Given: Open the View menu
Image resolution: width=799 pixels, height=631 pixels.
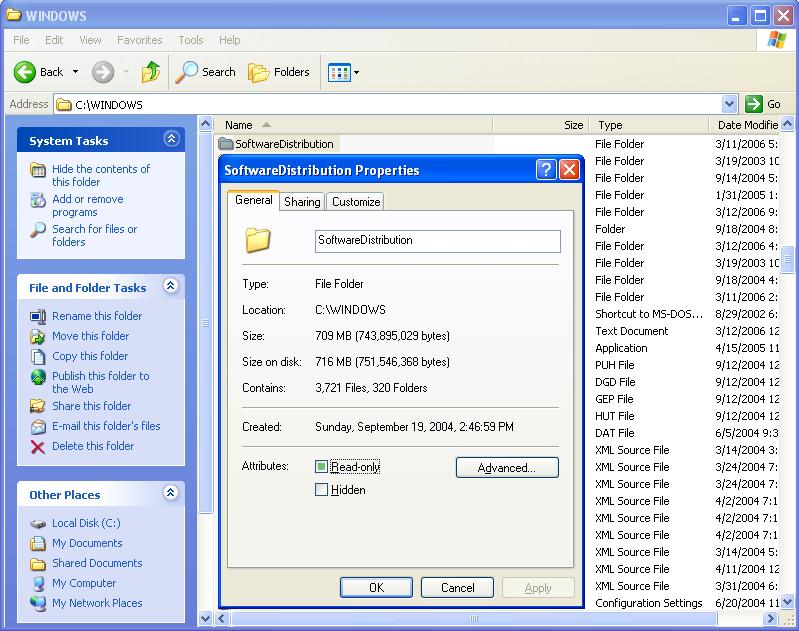Looking at the screenshot, I should [90, 40].
